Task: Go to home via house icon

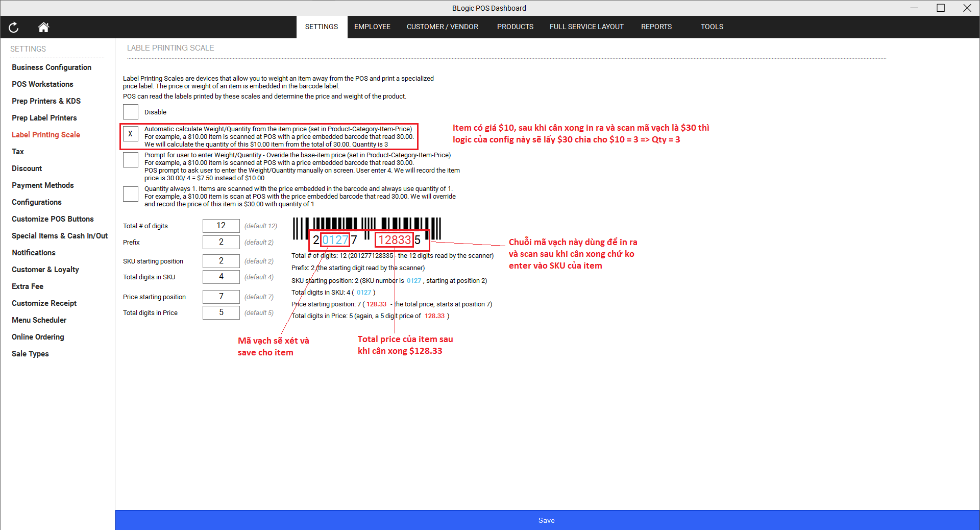Action: coord(43,28)
